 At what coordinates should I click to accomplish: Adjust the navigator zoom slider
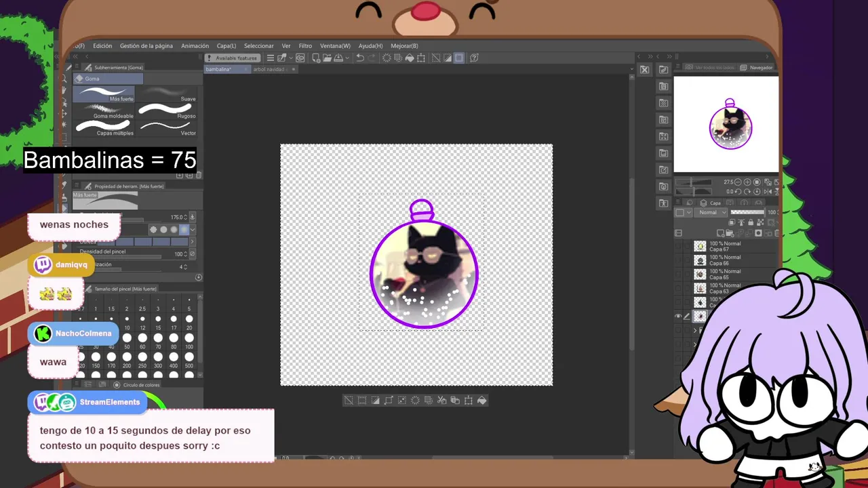point(694,182)
